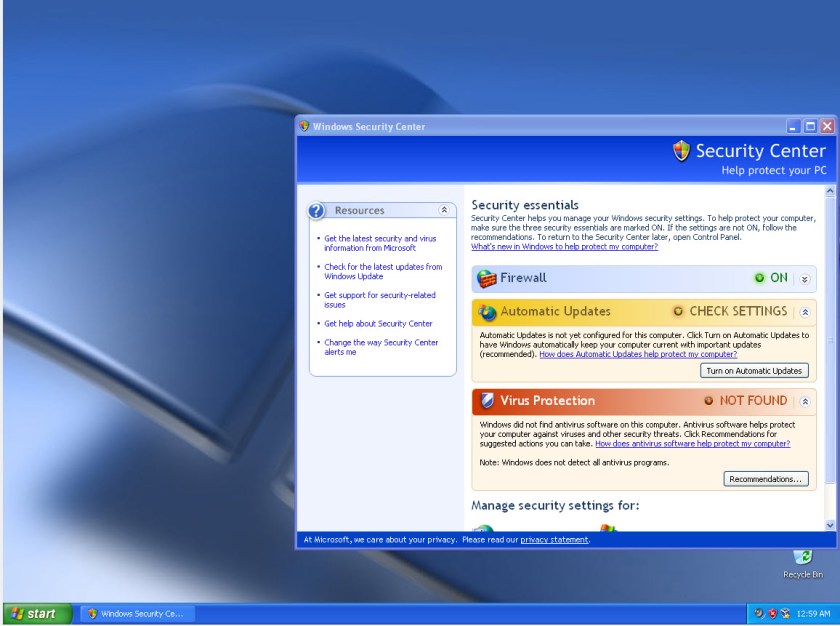
Task: Click the Resources question mark icon
Action: (316, 210)
